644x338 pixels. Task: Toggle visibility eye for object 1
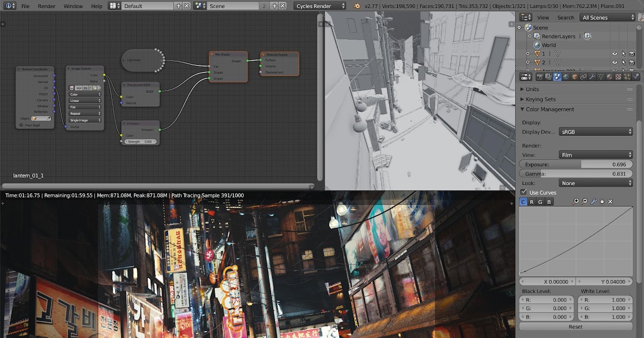point(615,54)
